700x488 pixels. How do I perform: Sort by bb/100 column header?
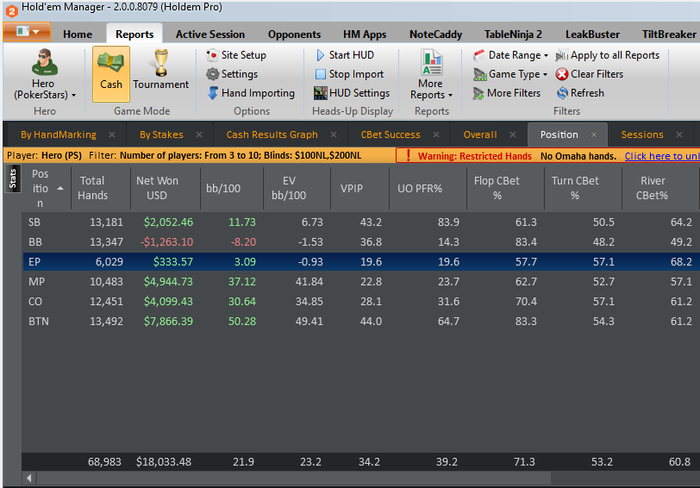coord(232,188)
